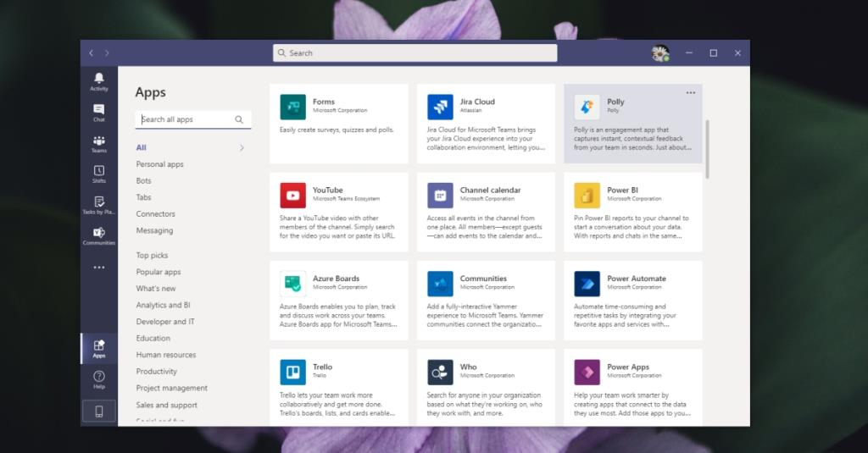The image size is (868, 453).
Task: Click the Trello app icon
Action: [x=292, y=373]
